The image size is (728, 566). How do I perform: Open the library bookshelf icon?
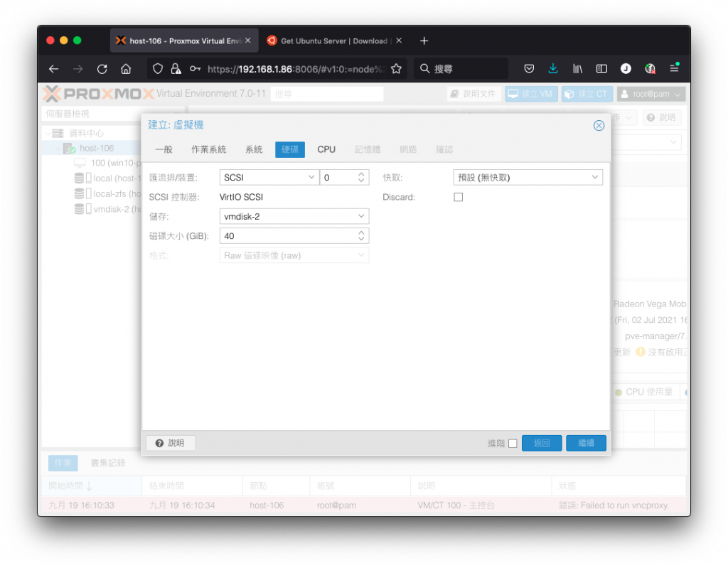point(577,69)
